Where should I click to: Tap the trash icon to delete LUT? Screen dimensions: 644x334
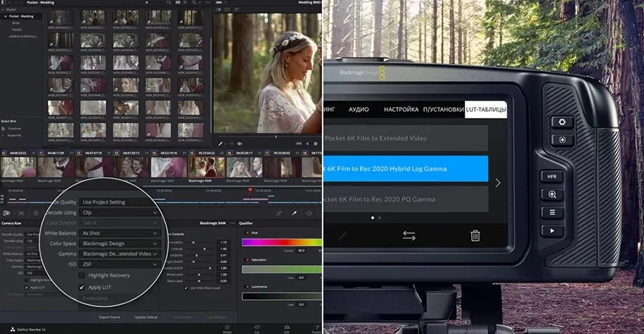click(x=475, y=235)
